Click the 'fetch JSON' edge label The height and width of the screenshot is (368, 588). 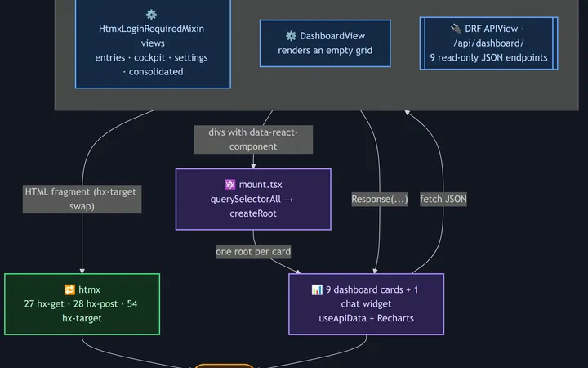[443, 199]
